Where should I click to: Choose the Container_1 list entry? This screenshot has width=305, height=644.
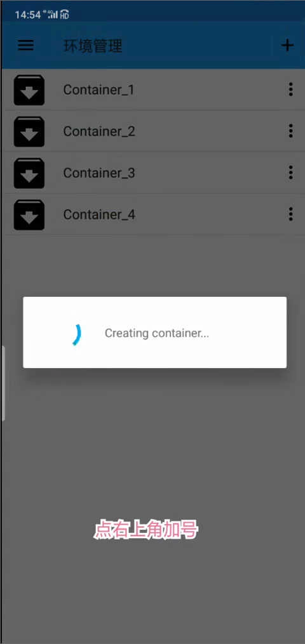click(153, 90)
